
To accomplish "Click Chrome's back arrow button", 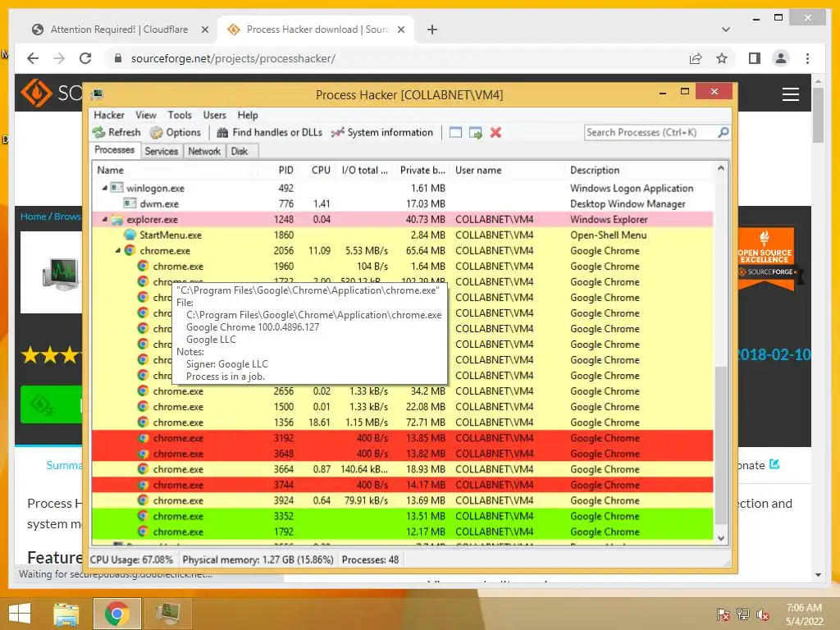I will tap(33, 58).
